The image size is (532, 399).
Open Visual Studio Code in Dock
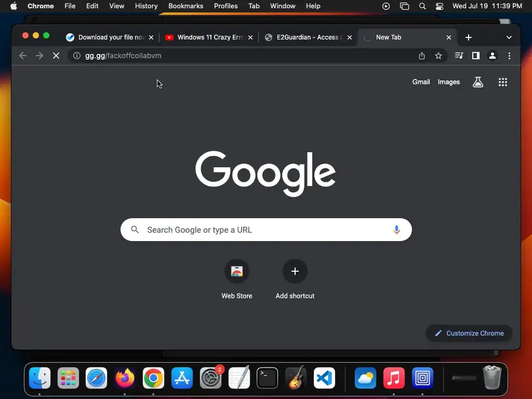pyautogui.click(x=324, y=378)
